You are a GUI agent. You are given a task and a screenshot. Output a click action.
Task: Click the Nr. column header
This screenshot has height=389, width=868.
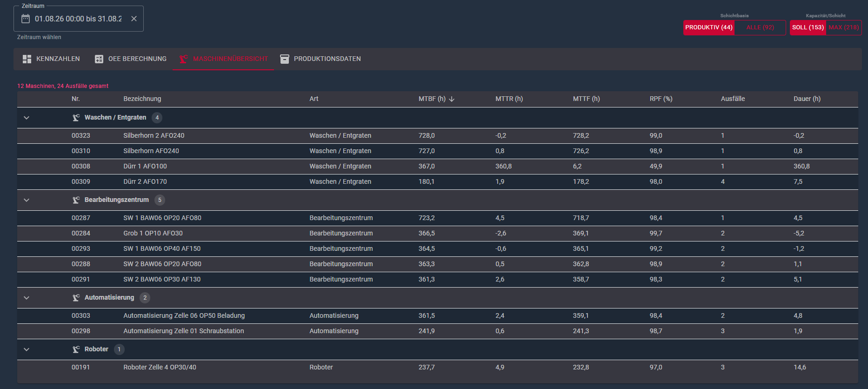(76, 99)
